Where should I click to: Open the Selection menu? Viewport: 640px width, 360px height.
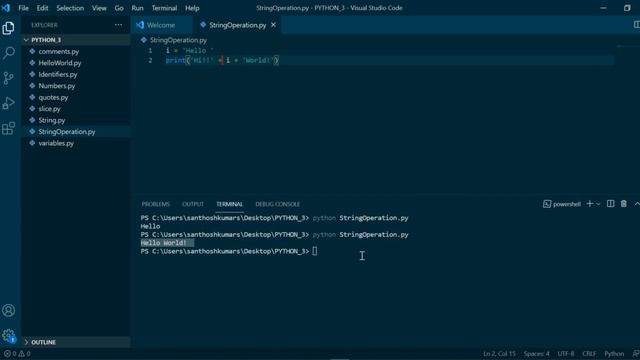tap(70, 8)
